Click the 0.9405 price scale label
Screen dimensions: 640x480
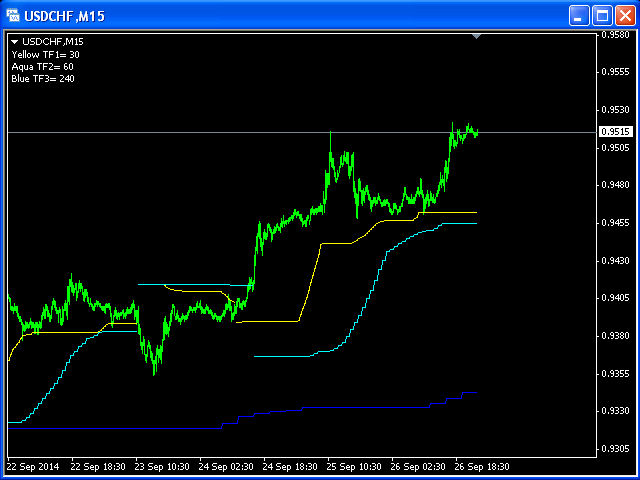(x=616, y=298)
